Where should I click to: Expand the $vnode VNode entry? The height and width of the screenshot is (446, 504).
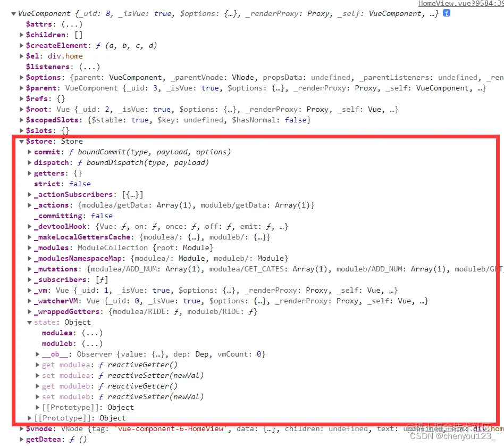click(x=22, y=428)
